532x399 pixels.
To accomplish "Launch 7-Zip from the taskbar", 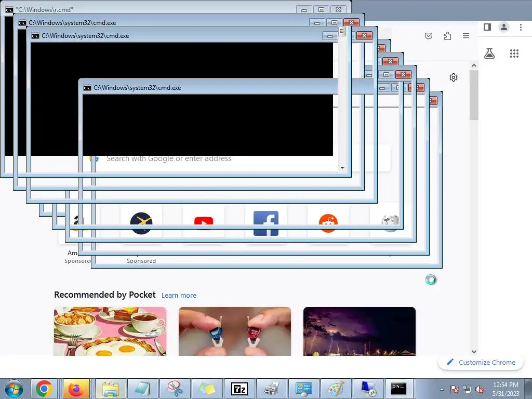I will click(x=240, y=389).
